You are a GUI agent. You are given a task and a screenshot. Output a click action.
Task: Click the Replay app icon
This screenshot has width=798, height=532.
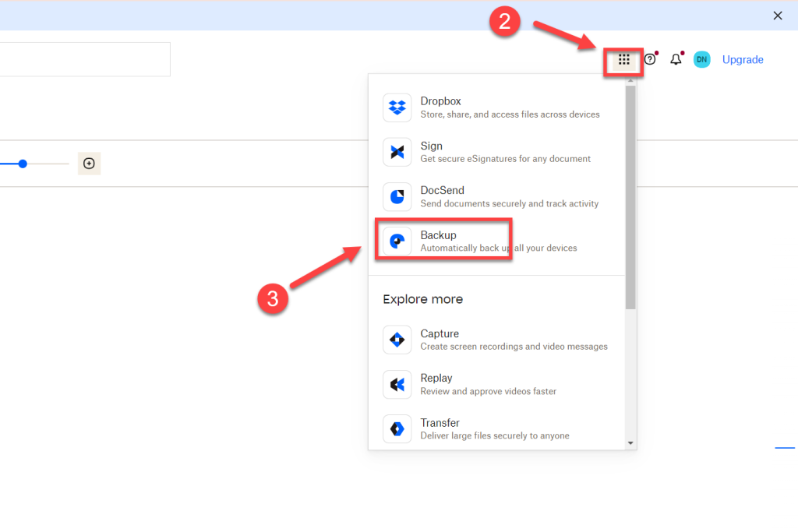pyautogui.click(x=397, y=384)
